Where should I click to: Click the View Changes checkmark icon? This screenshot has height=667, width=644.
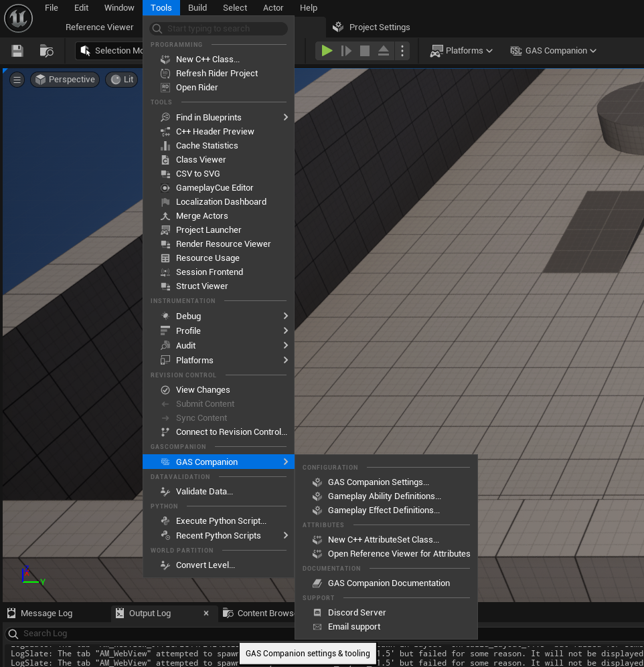165,389
